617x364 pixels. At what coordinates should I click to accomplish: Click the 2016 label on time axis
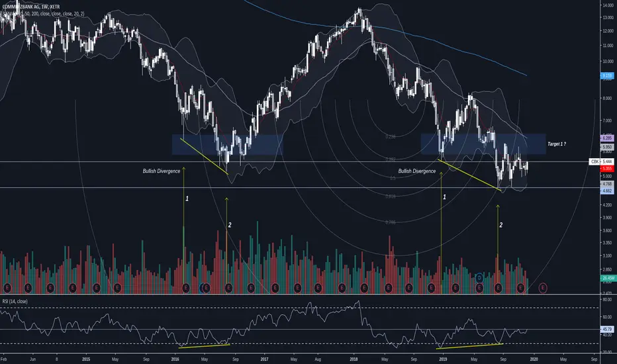coord(175,359)
